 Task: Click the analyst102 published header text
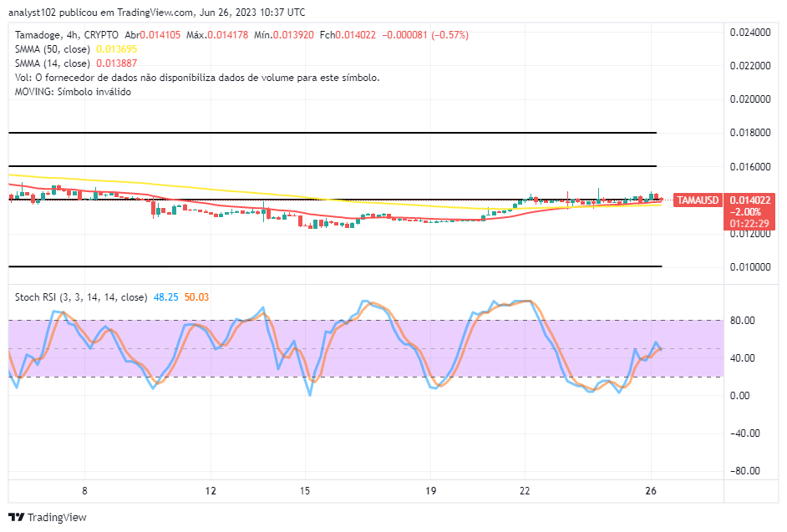[156, 12]
